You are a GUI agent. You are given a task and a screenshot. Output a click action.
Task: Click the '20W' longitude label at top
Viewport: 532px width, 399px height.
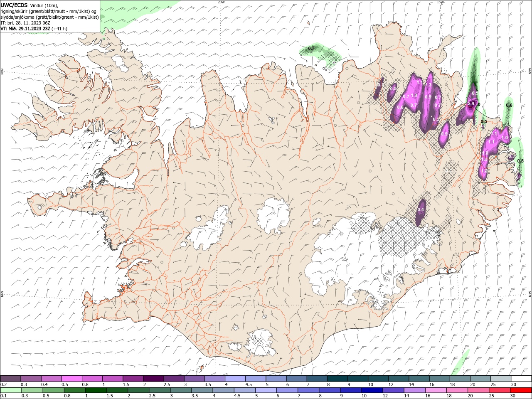(x=222, y=2)
